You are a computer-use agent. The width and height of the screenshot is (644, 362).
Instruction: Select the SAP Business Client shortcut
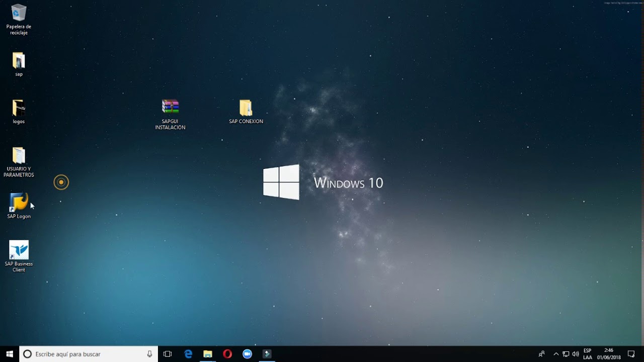pyautogui.click(x=19, y=256)
